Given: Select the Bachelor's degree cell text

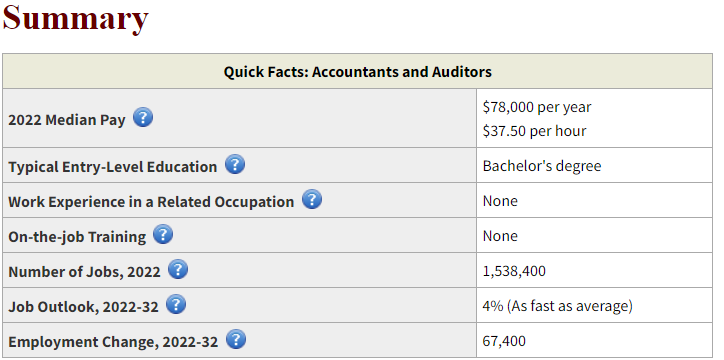Looking at the screenshot, I should point(542,166).
